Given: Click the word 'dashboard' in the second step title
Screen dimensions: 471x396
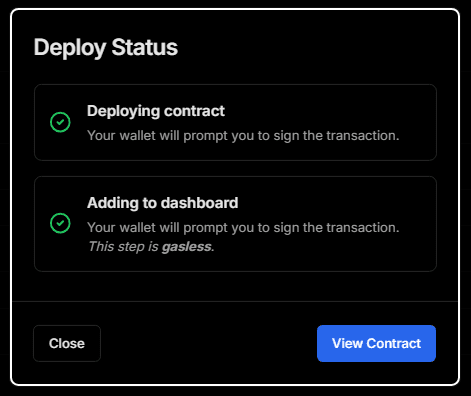Looking at the screenshot, I should 200,203.
